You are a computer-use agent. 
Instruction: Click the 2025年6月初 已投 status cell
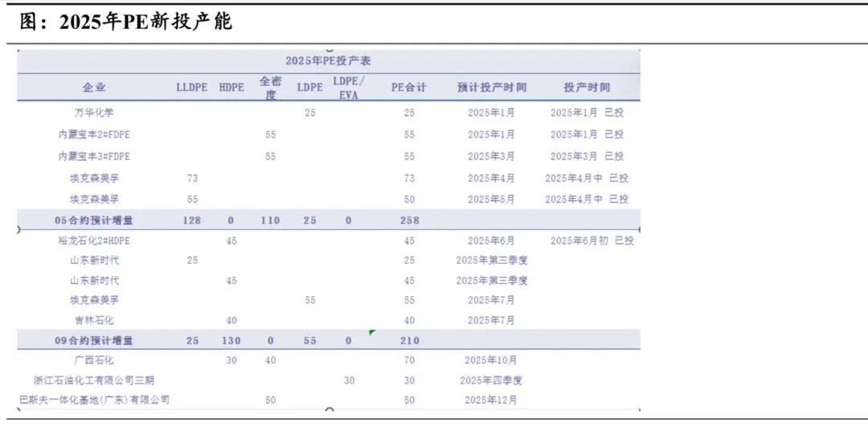pyautogui.click(x=592, y=241)
